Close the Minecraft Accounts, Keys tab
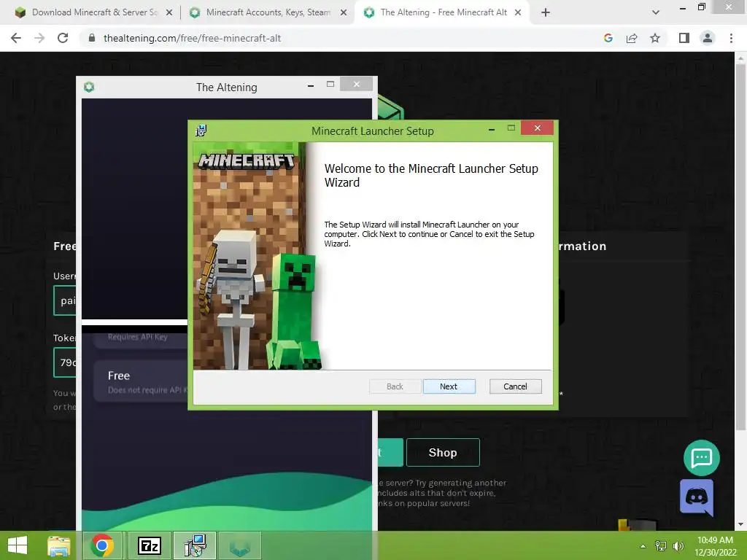Image resolution: width=747 pixels, height=560 pixels. pyautogui.click(x=344, y=13)
